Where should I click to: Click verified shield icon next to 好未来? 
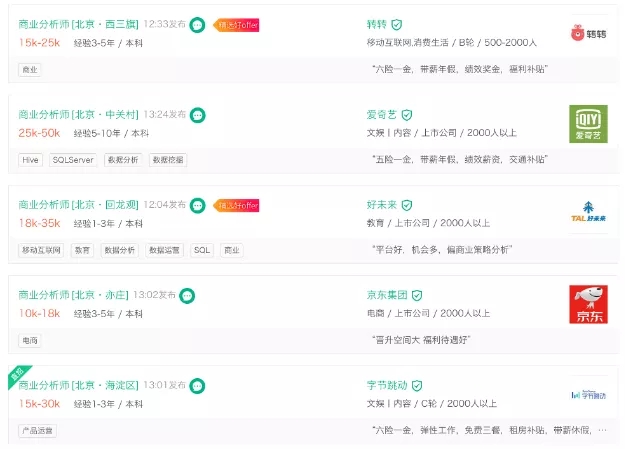click(x=407, y=205)
